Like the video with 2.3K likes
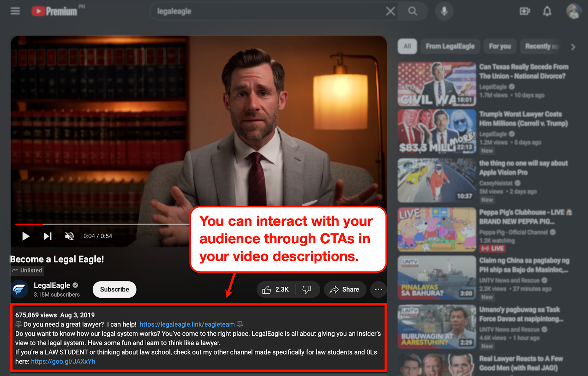This screenshot has width=588, height=376. point(276,290)
